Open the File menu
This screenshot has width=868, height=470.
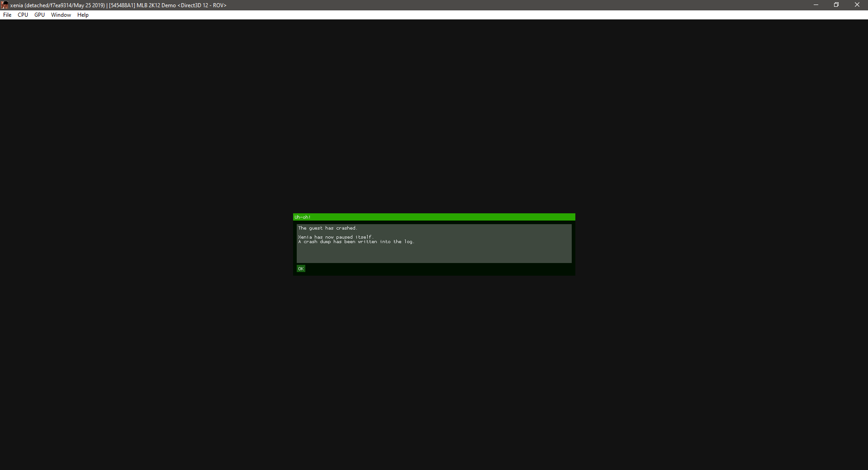(x=7, y=14)
